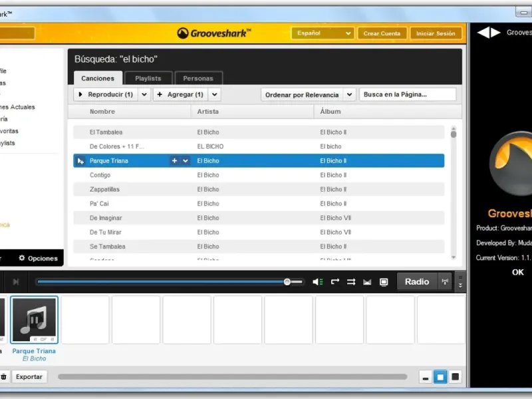Open El Bicho VII album of De Imaginar
Viewport: 532px width, 399px height.
tap(335, 218)
